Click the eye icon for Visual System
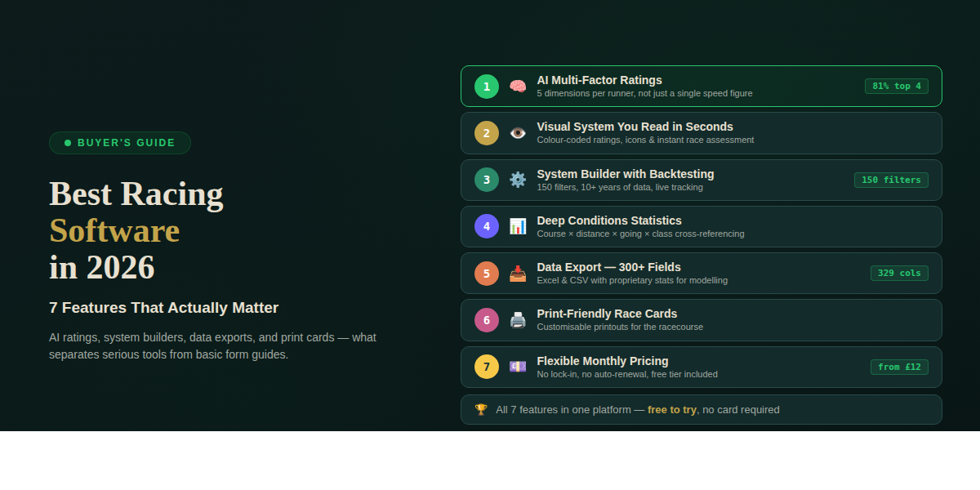The height and width of the screenshot is (490, 980). click(x=518, y=133)
